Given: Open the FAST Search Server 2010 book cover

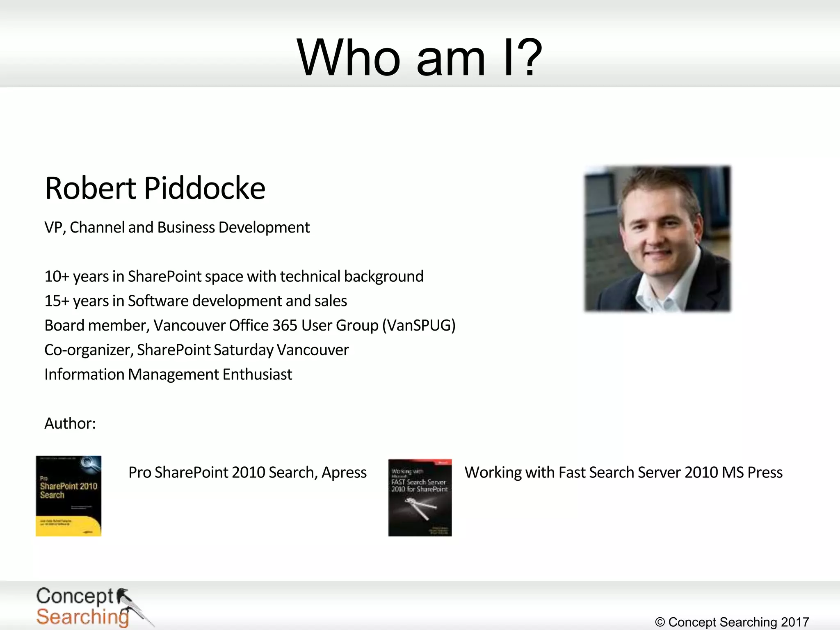Looking at the screenshot, I should (420, 498).
